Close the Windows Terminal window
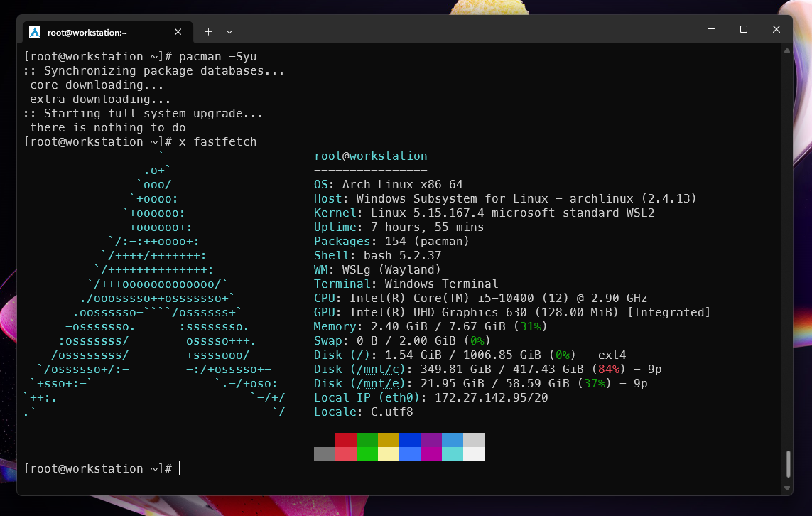The width and height of the screenshot is (812, 516). [776, 29]
